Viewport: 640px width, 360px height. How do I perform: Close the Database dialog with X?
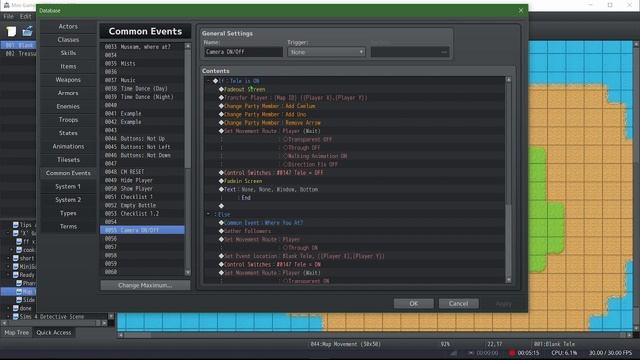(520, 11)
